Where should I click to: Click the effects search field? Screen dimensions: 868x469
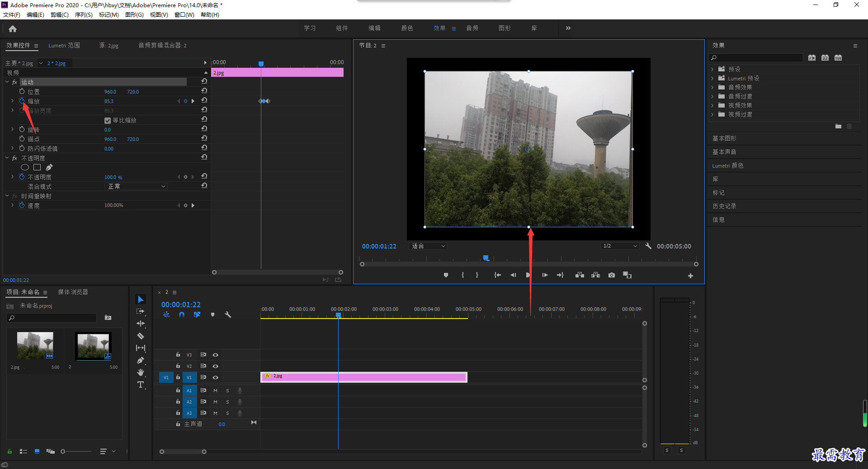[756, 57]
